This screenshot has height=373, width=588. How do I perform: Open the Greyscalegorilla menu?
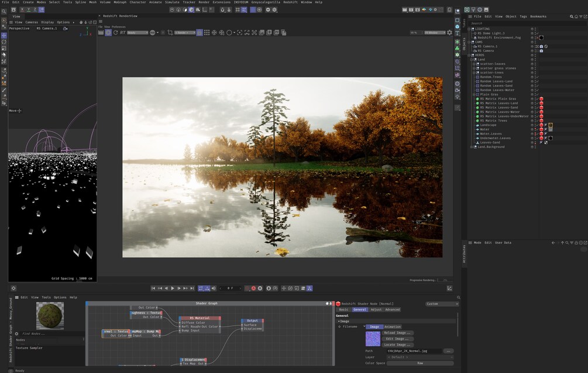[x=266, y=2]
